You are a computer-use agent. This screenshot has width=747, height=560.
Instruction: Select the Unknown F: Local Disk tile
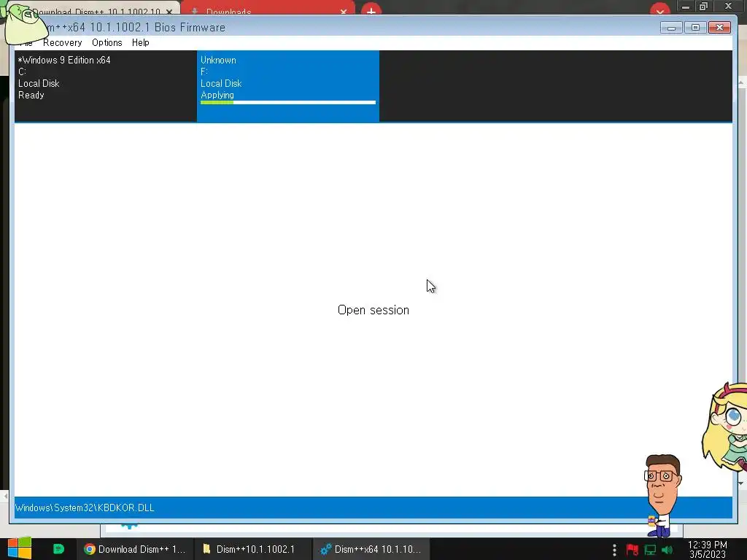[x=288, y=86]
